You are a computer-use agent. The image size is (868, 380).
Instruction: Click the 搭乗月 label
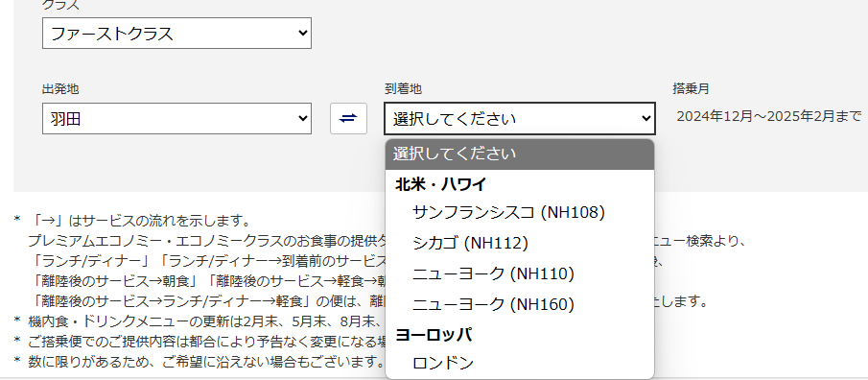click(x=691, y=88)
